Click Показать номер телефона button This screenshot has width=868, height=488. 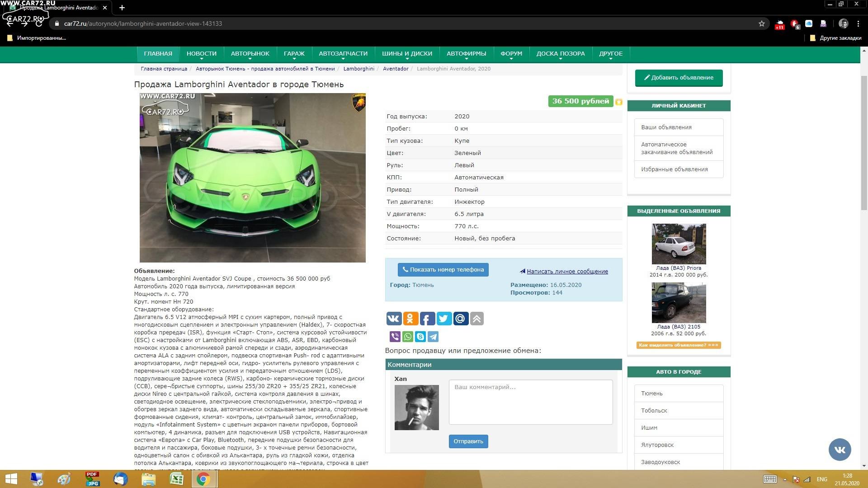click(443, 270)
